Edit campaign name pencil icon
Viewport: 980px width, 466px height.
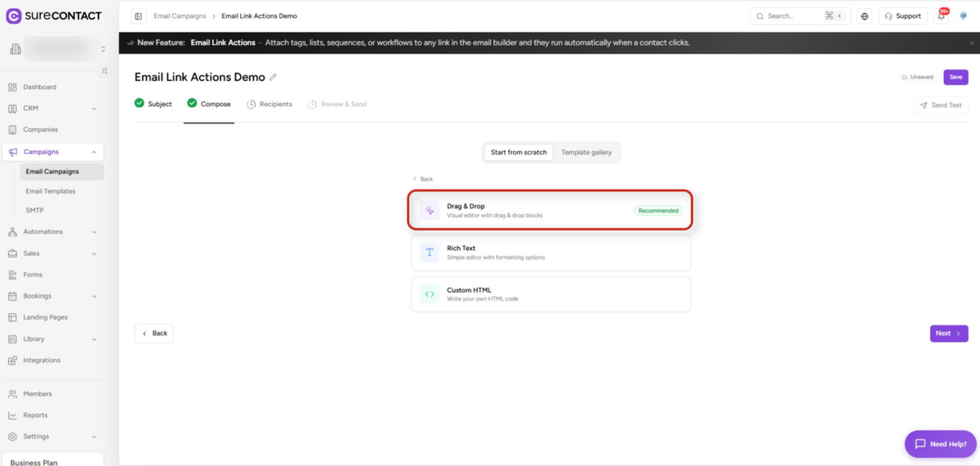pyautogui.click(x=274, y=77)
